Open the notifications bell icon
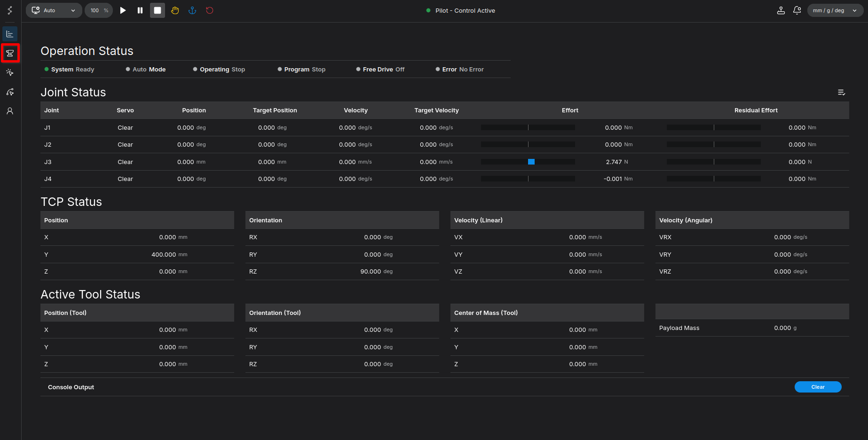The image size is (868, 440). coord(797,10)
